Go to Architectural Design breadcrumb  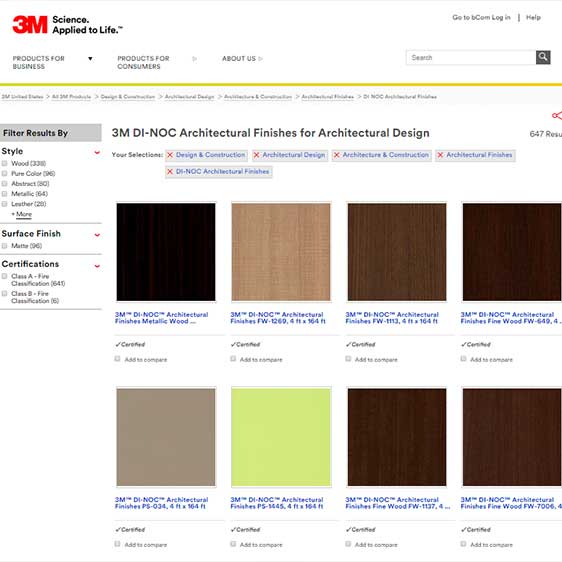(190, 97)
